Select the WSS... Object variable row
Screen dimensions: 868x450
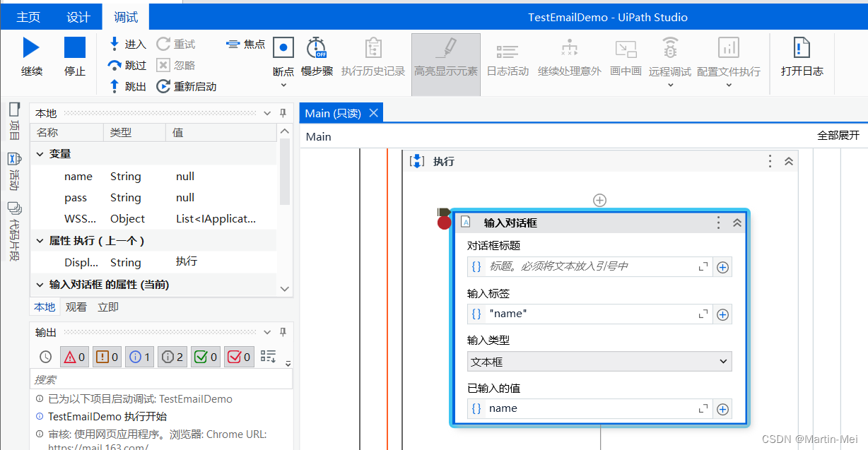[x=154, y=219]
